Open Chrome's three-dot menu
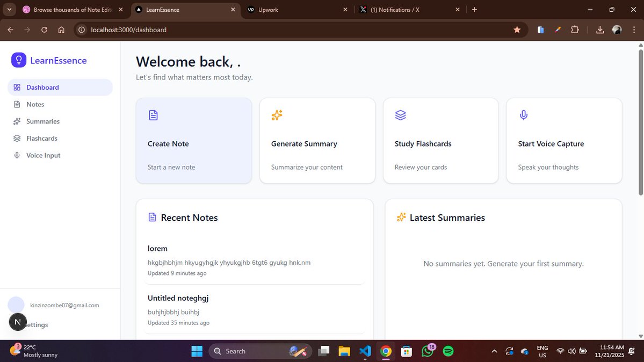 pos(634,30)
